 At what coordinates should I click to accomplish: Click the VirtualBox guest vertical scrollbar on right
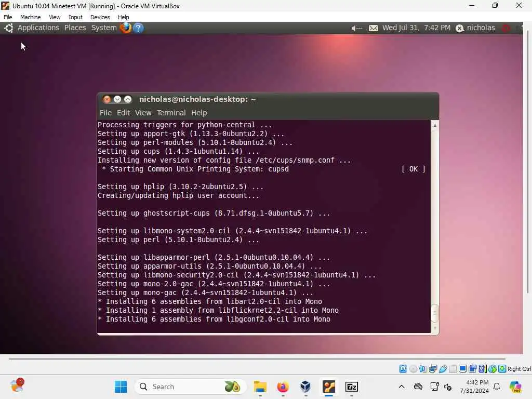coord(528,162)
